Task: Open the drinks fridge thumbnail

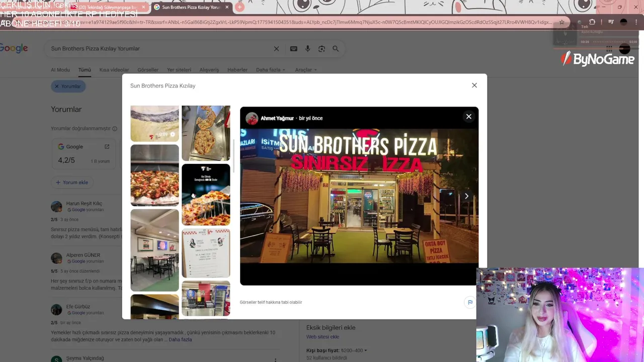Action: (x=206, y=299)
